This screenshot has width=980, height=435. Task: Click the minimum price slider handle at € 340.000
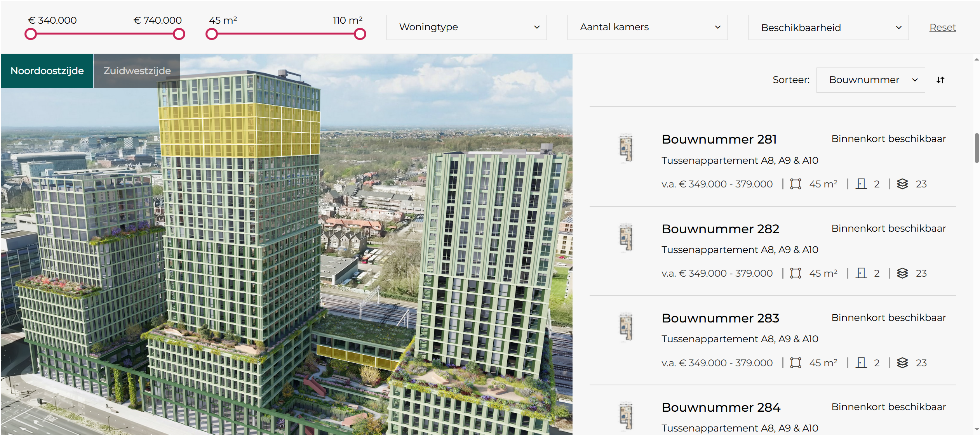(31, 34)
